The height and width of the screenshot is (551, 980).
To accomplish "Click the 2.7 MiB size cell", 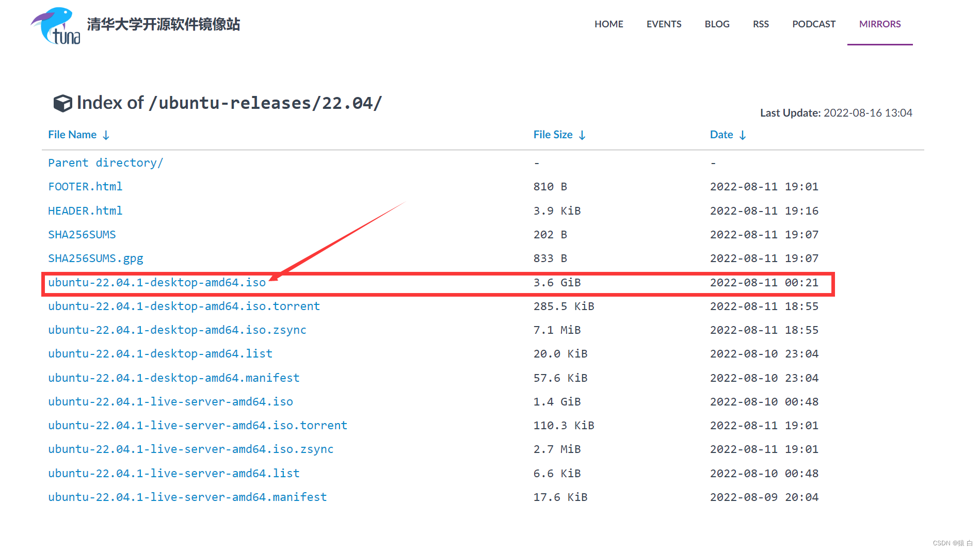I will tap(557, 449).
